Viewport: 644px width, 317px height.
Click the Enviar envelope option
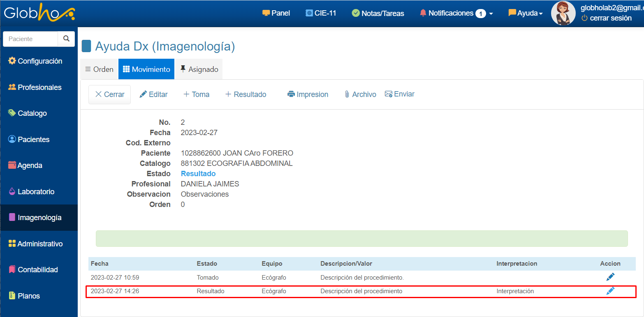pyautogui.click(x=399, y=94)
